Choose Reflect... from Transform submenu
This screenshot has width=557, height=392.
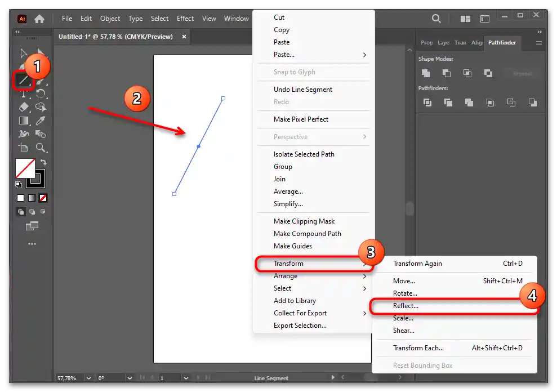coord(406,306)
